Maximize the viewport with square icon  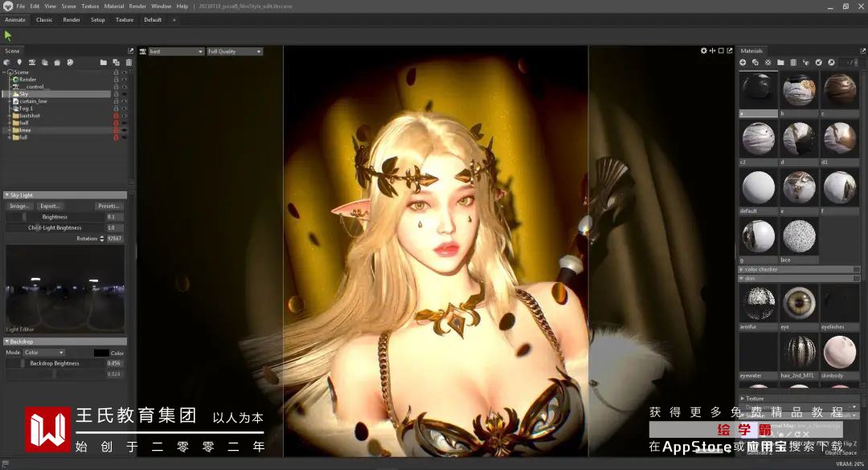point(721,51)
